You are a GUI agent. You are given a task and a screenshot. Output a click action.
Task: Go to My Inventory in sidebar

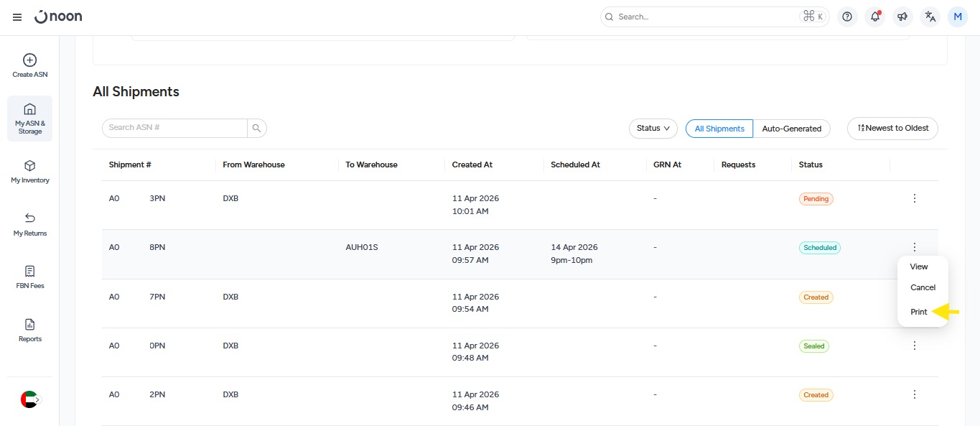(29, 166)
